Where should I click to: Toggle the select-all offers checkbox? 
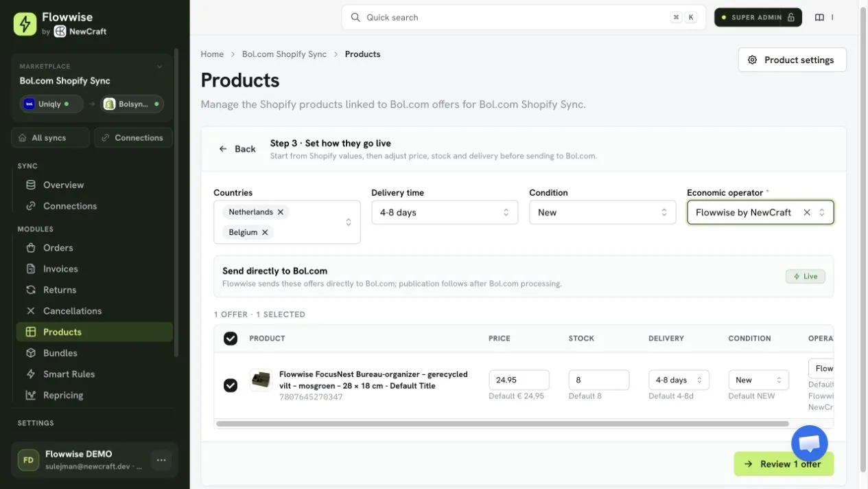pyautogui.click(x=231, y=339)
